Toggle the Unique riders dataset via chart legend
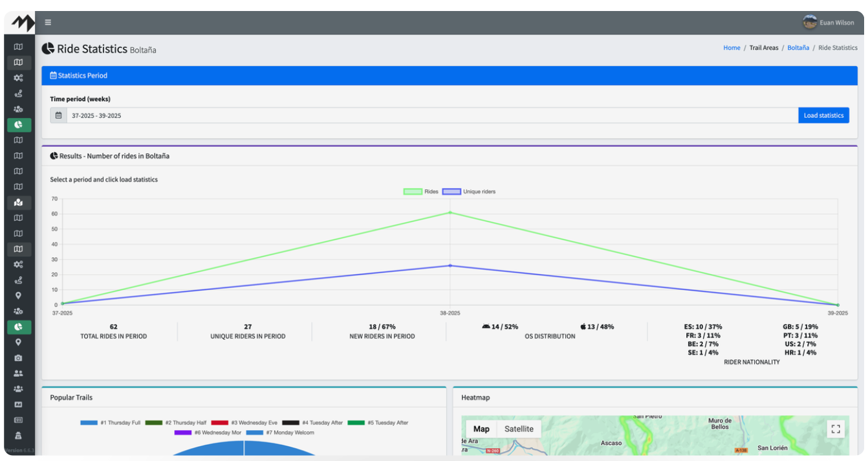This screenshot has width=868, height=461. [x=480, y=191]
